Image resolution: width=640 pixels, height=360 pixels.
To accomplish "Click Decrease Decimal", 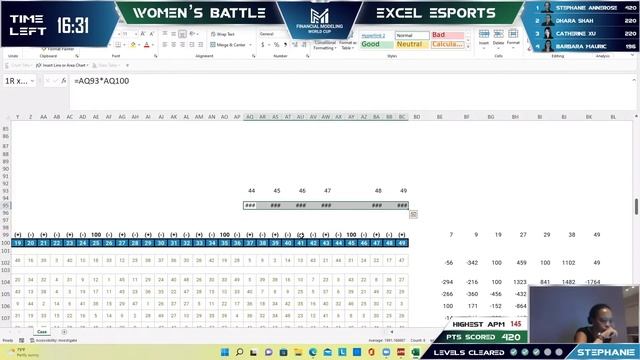I will coord(304,45).
